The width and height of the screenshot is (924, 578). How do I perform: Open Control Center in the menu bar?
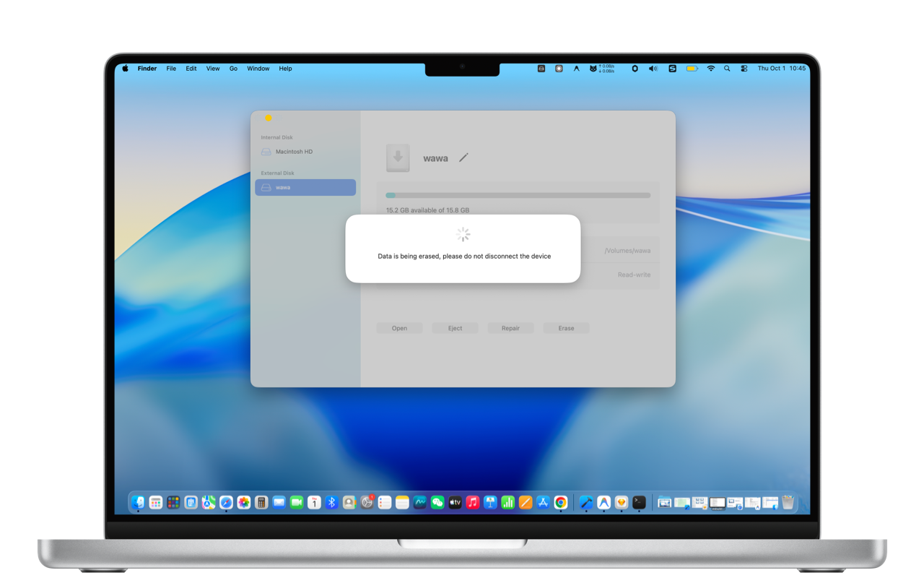744,69
